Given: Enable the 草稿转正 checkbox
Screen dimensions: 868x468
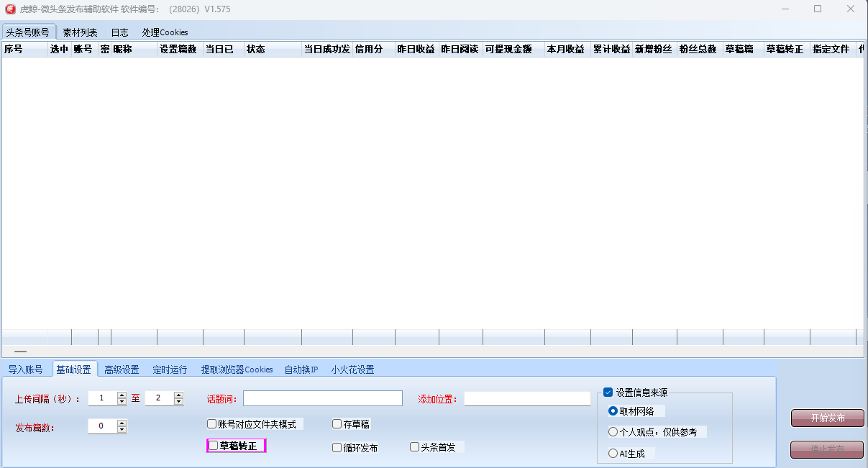Looking at the screenshot, I should coord(214,446).
